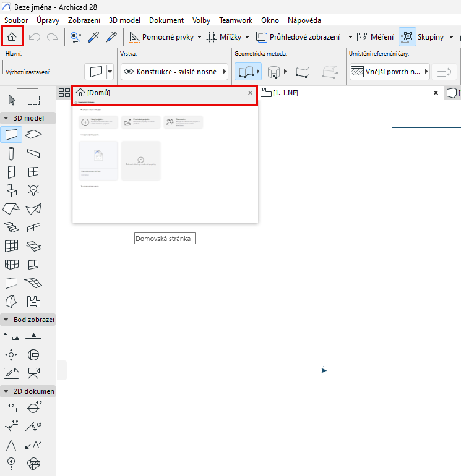Screen dimensions: 461x476
Task: Select the Window tool
Action: (x=33, y=172)
